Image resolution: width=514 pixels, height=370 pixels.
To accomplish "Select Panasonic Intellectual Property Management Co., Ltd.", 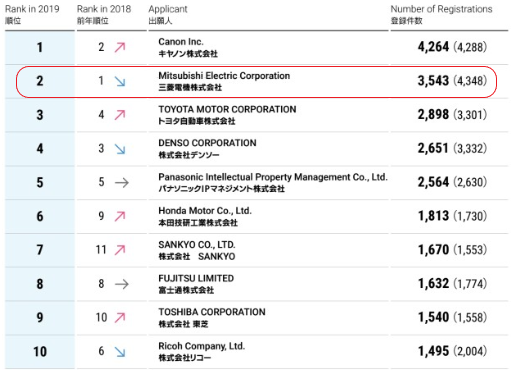I will (273, 177).
